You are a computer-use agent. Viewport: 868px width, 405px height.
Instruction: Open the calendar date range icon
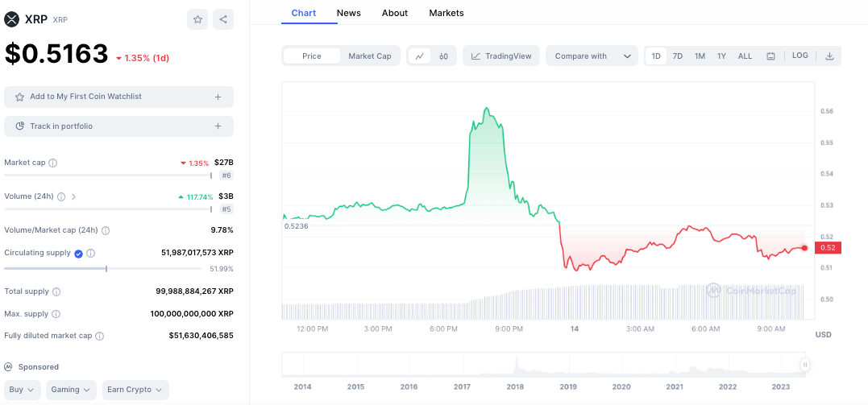(x=770, y=56)
